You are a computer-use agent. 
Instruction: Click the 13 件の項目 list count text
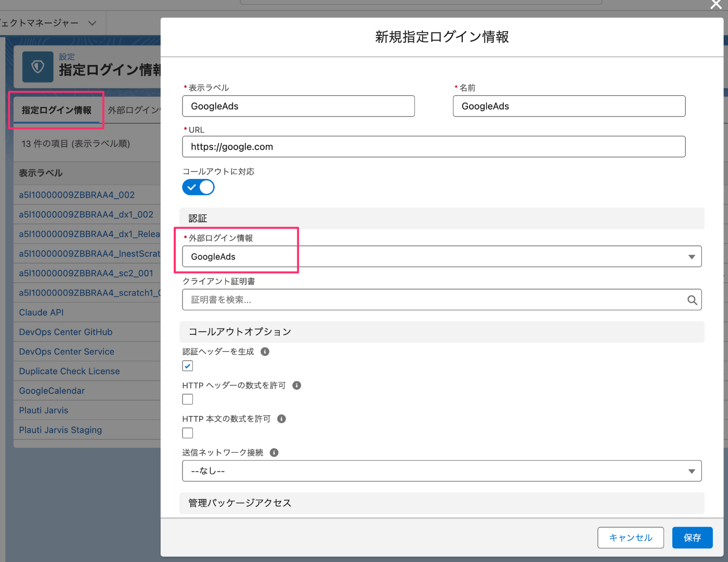tap(76, 143)
